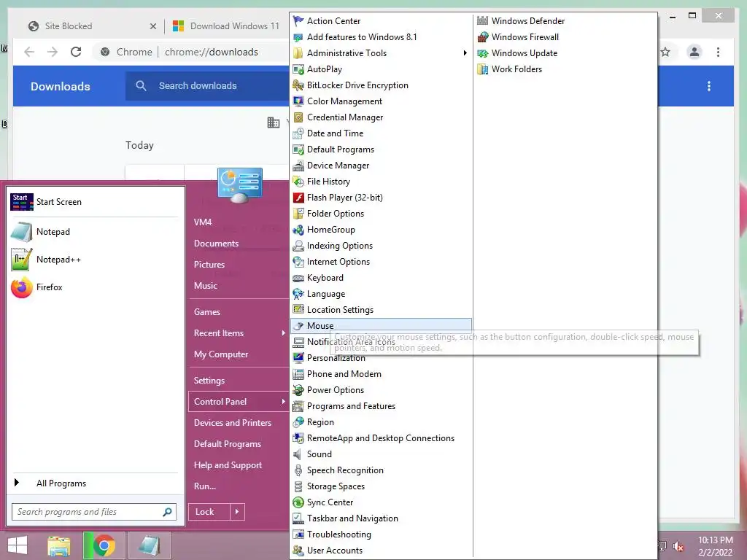747x560 pixels.
Task: Click Chrome icon on the taskbar
Action: click(x=104, y=545)
